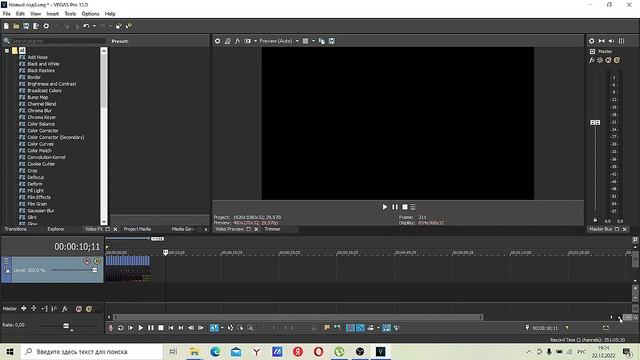Show more docked tabs arrow
The image size is (640, 360).
[206, 229]
